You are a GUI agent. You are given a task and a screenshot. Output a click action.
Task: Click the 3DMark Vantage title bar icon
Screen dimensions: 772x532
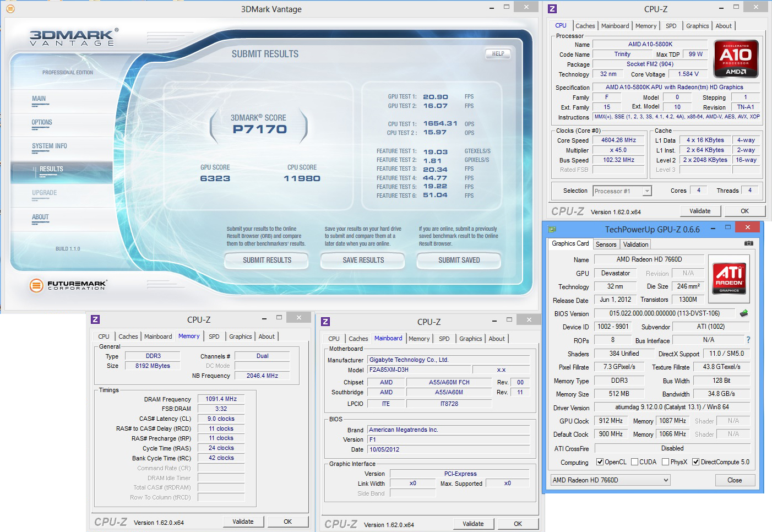click(10, 9)
